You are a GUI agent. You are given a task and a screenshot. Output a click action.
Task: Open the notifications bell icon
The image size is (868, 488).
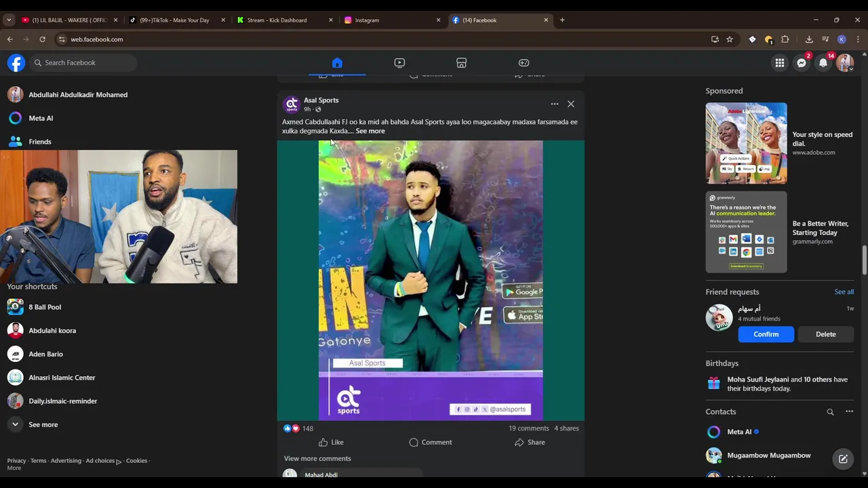pyautogui.click(x=823, y=63)
